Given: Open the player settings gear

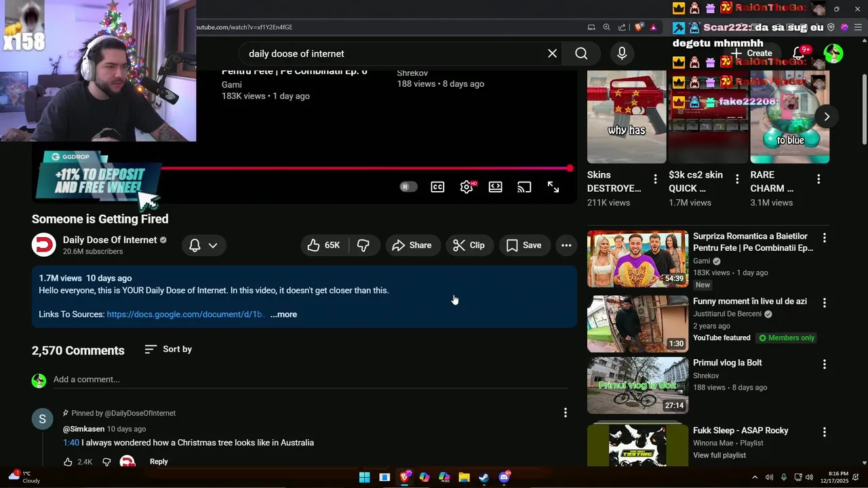Looking at the screenshot, I should click(467, 187).
